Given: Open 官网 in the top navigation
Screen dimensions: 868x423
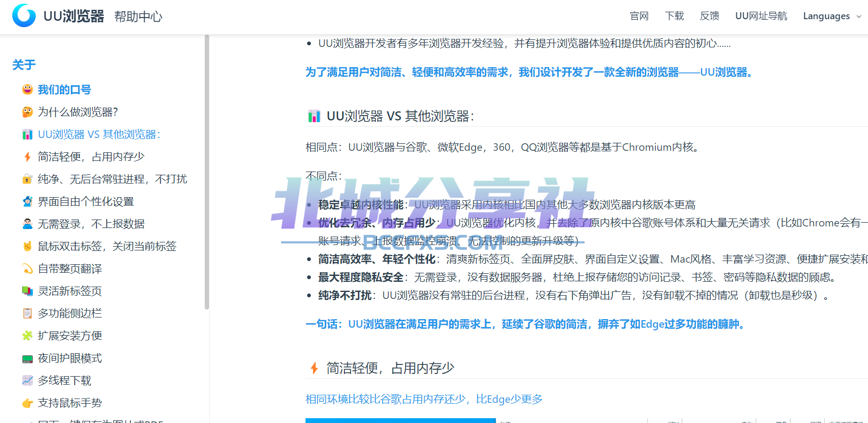Looking at the screenshot, I should (x=639, y=16).
